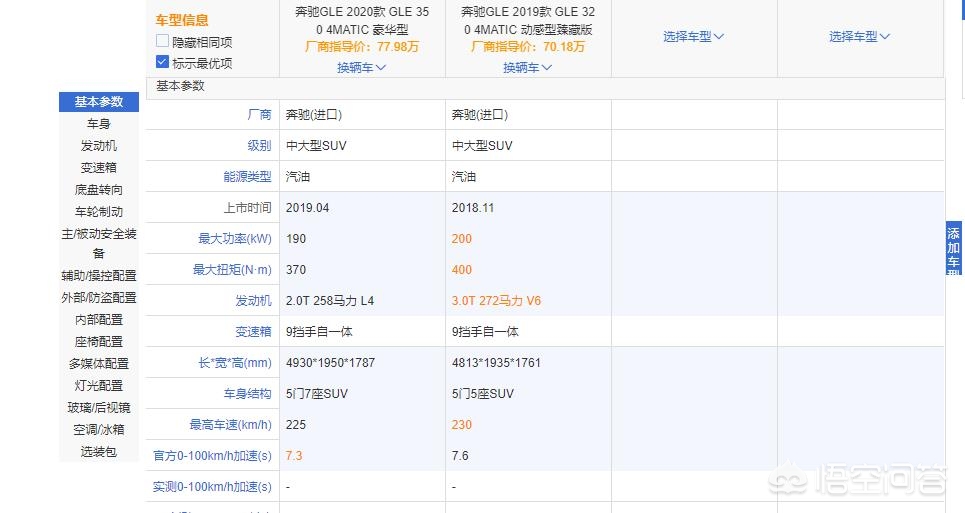Tick the 隐藏相同项 checkbox
Screen dimensions: 965x513
coord(162,41)
